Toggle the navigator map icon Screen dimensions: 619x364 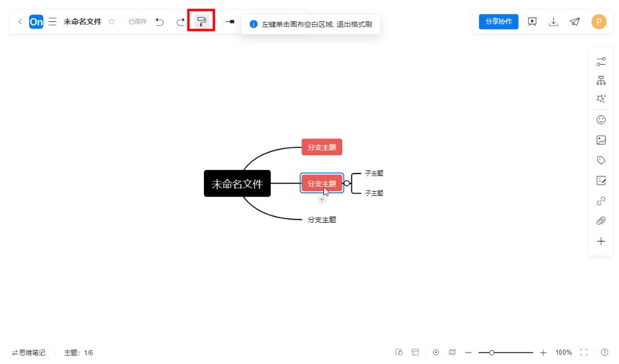(452, 352)
